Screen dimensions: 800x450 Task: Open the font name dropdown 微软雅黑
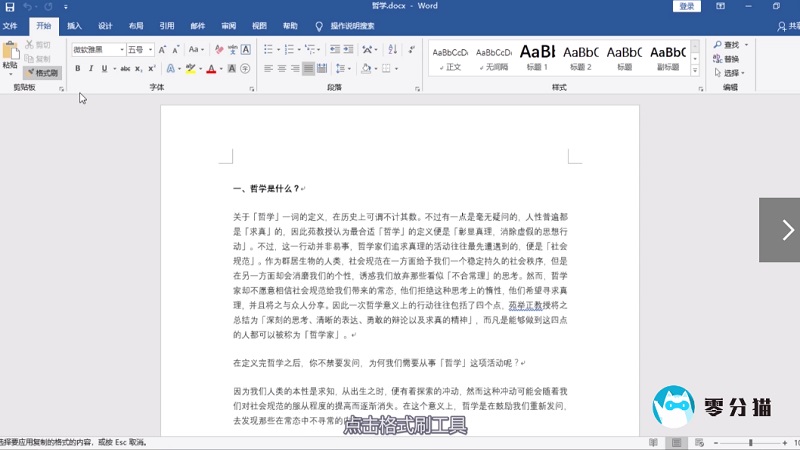click(98, 49)
